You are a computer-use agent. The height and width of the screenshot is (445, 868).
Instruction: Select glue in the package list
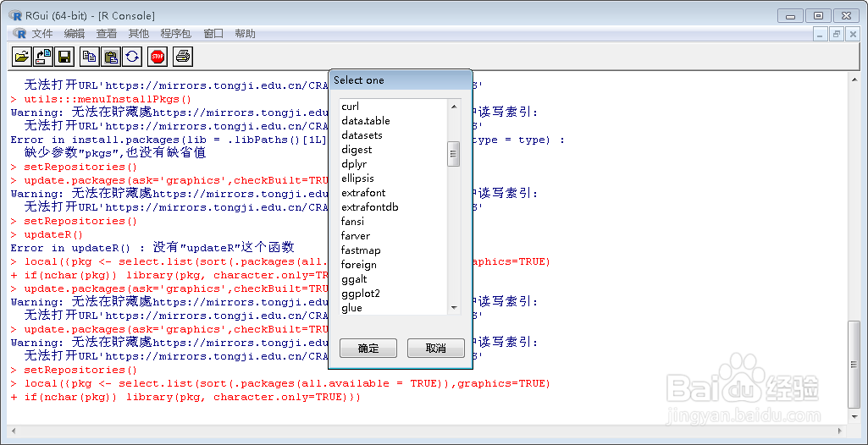pos(393,307)
